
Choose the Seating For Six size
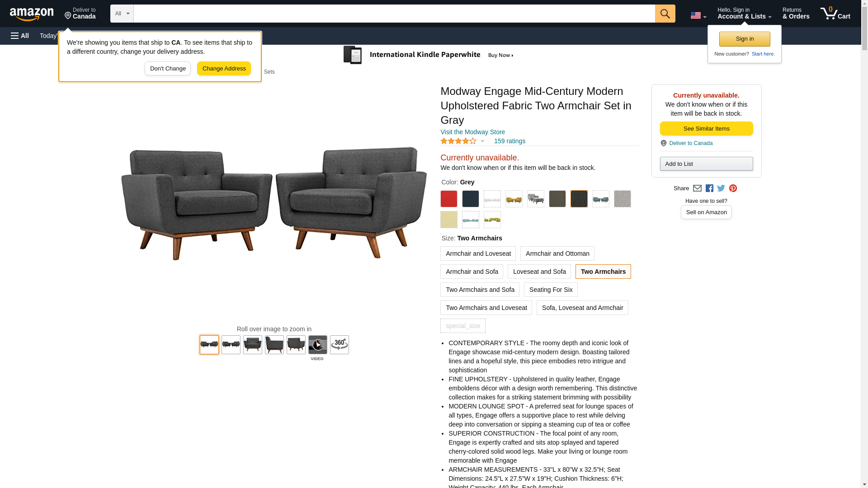click(551, 290)
